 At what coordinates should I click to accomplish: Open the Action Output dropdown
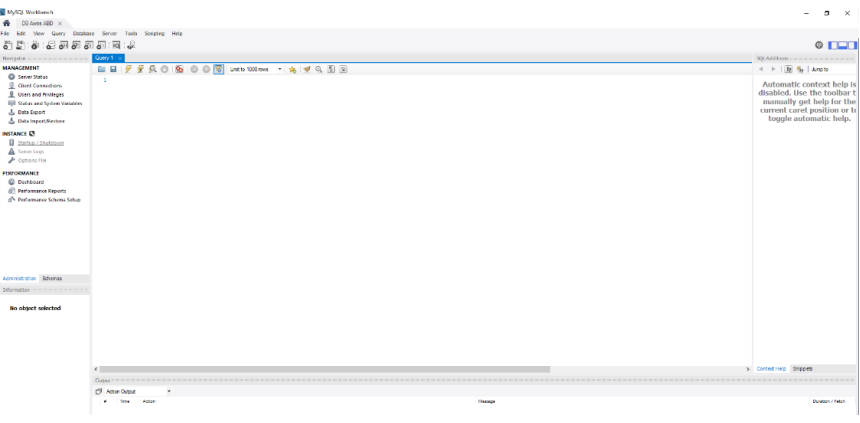[x=168, y=391]
